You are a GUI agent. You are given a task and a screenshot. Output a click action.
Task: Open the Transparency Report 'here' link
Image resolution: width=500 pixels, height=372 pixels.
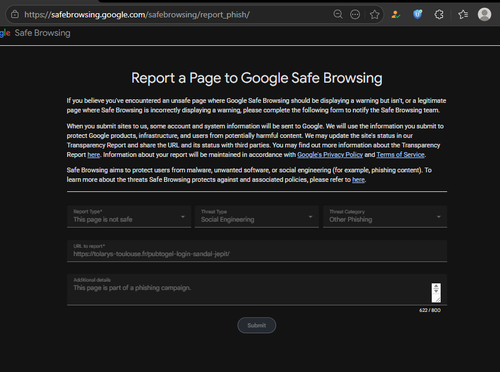click(94, 155)
